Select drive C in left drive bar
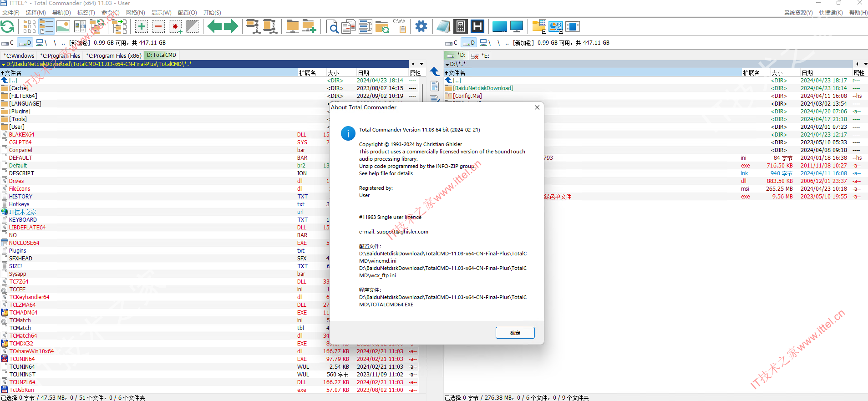This screenshot has width=868, height=401. tap(8, 43)
